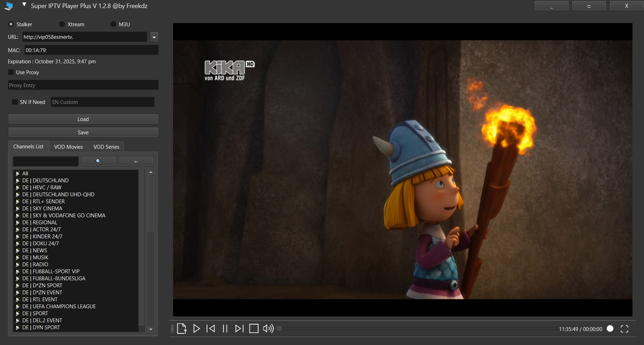Screen dimensions: 644x345
Task: Click the open file icon in player bar
Action: [x=181, y=329]
